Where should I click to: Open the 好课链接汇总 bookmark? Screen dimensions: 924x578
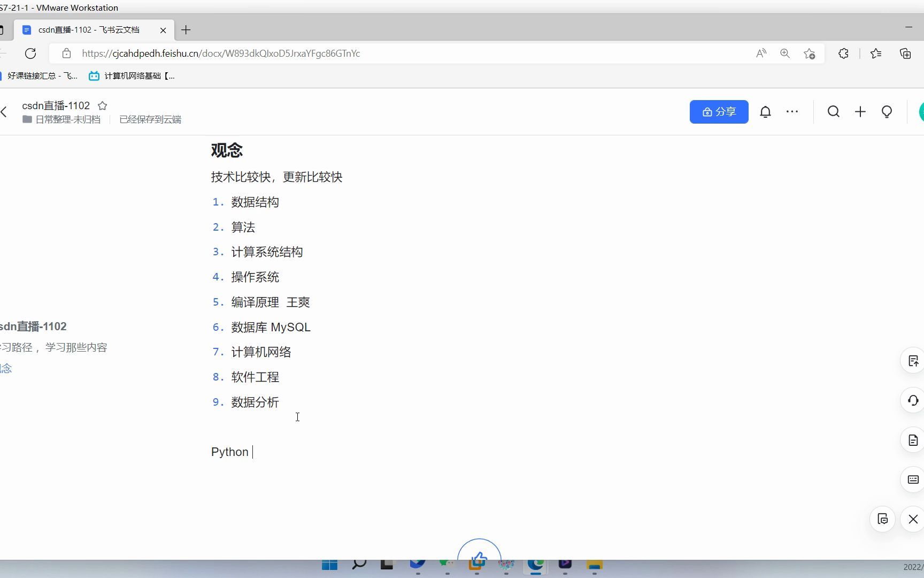coord(40,76)
